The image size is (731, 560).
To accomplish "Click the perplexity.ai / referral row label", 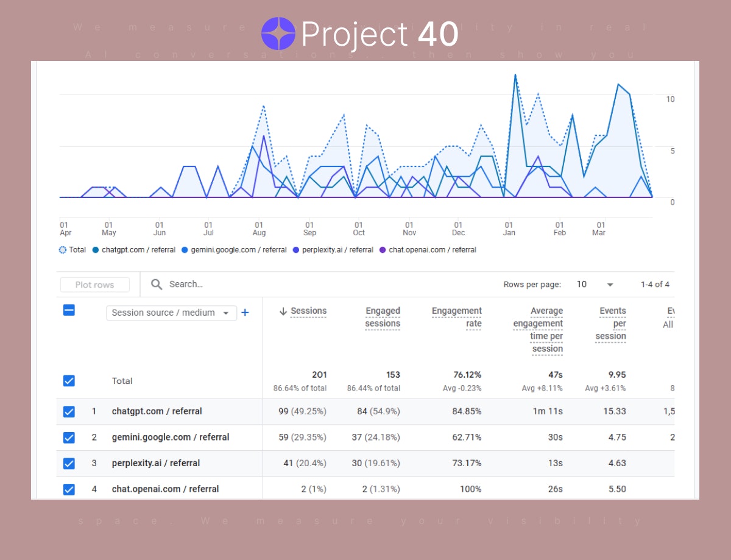I will (156, 463).
